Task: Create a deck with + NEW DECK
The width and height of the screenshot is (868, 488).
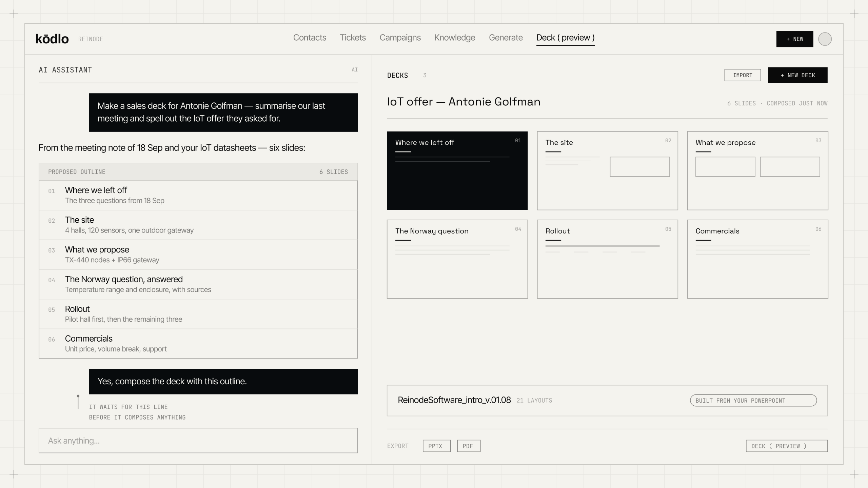Action: coord(797,75)
